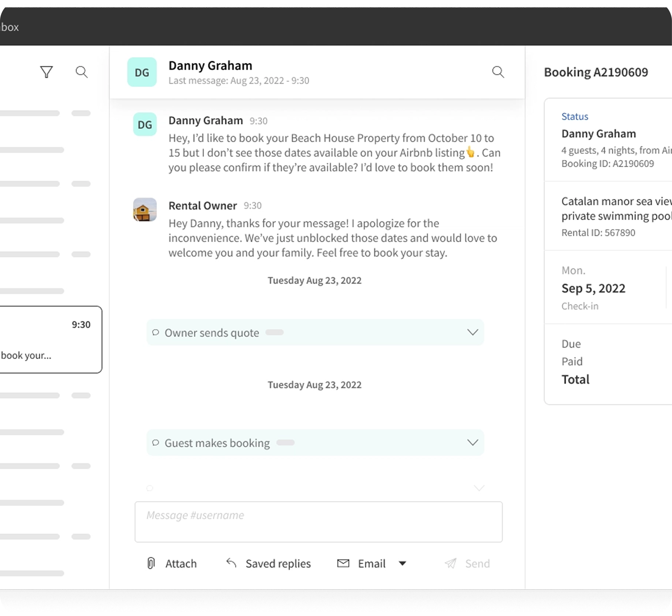This screenshot has height=616, width=672.
Task: Click DG avatar in conversation header
Action: tap(142, 72)
